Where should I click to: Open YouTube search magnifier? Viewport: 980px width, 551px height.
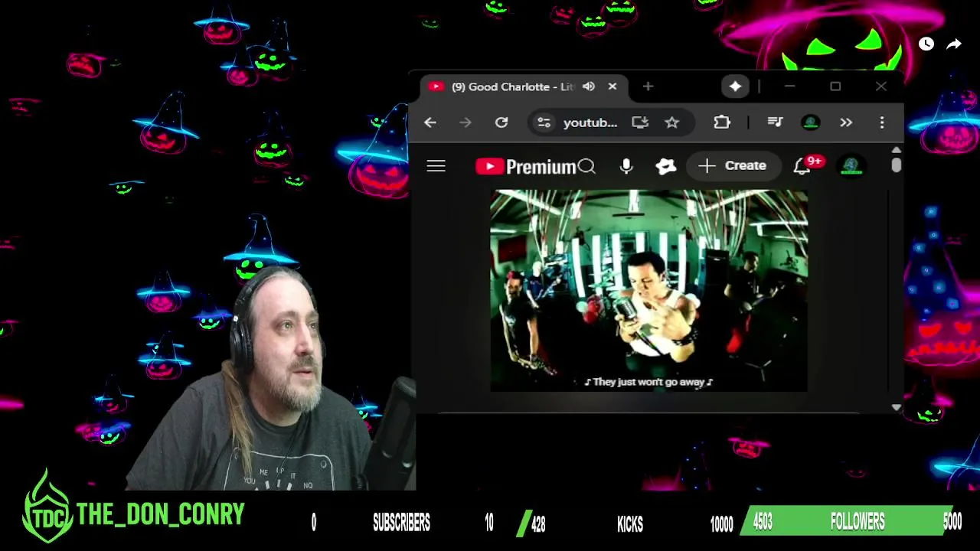586,166
